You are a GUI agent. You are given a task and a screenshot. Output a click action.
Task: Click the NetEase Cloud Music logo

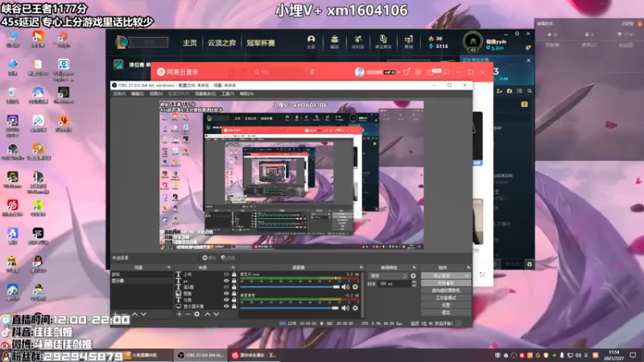pyautogui.click(x=178, y=72)
